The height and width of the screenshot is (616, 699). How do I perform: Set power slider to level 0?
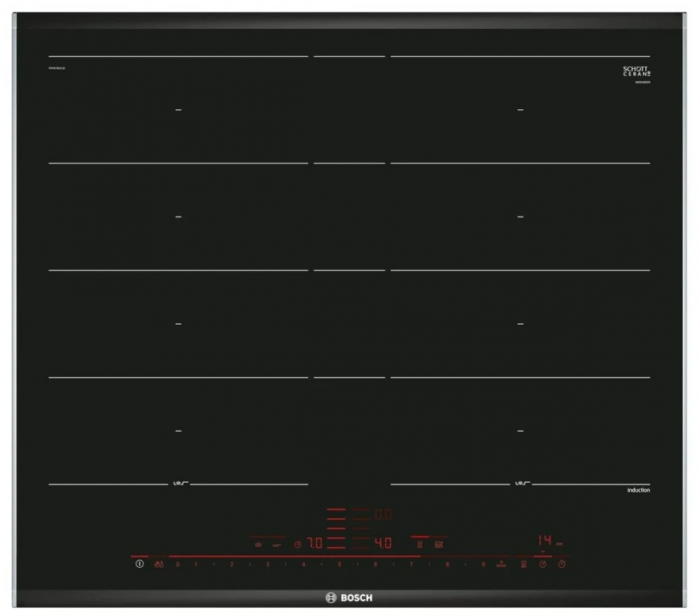click(177, 565)
